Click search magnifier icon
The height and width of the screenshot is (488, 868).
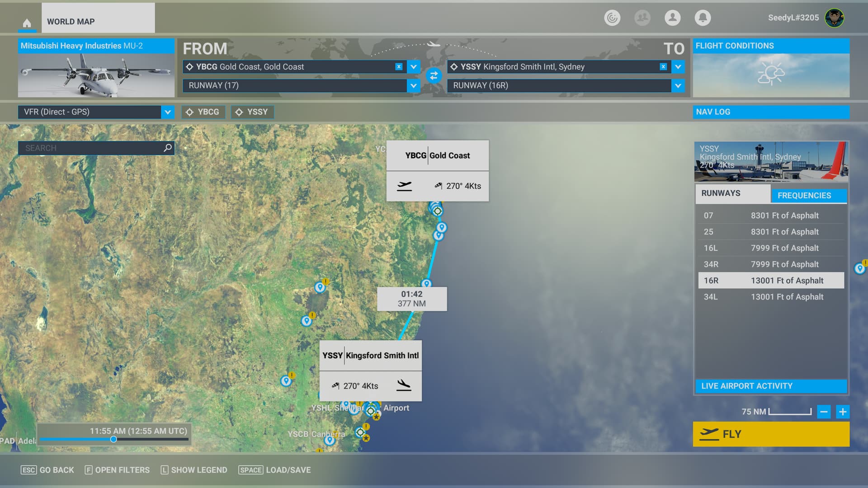click(x=168, y=148)
